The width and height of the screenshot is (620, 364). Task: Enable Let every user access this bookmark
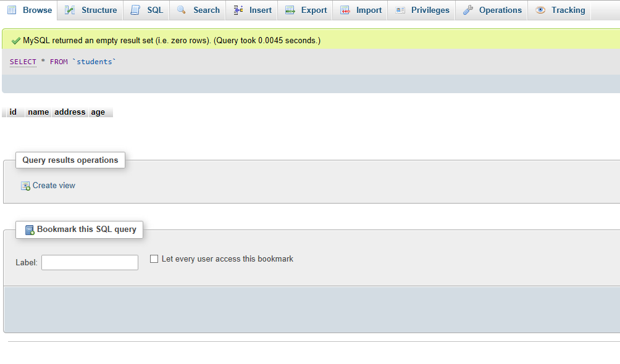point(154,259)
